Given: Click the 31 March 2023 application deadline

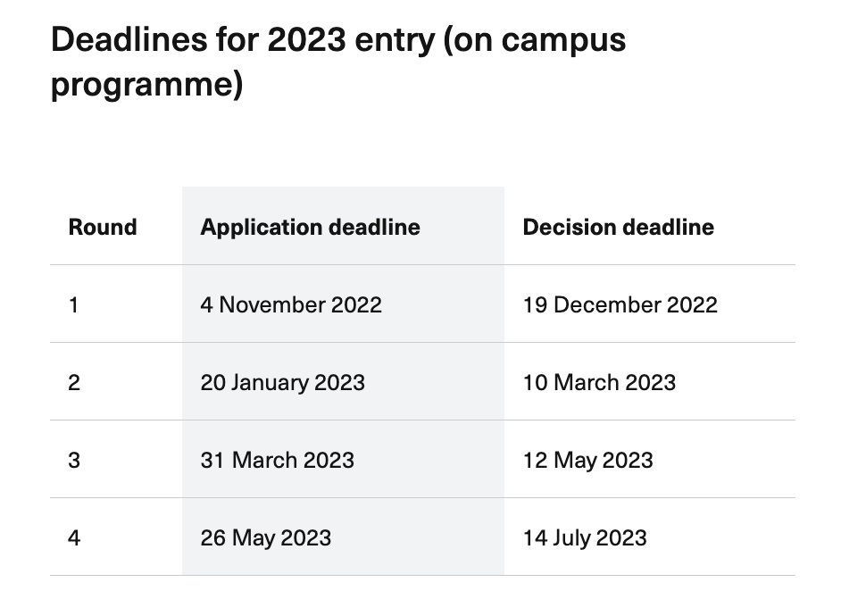Looking at the screenshot, I should pos(277,460).
